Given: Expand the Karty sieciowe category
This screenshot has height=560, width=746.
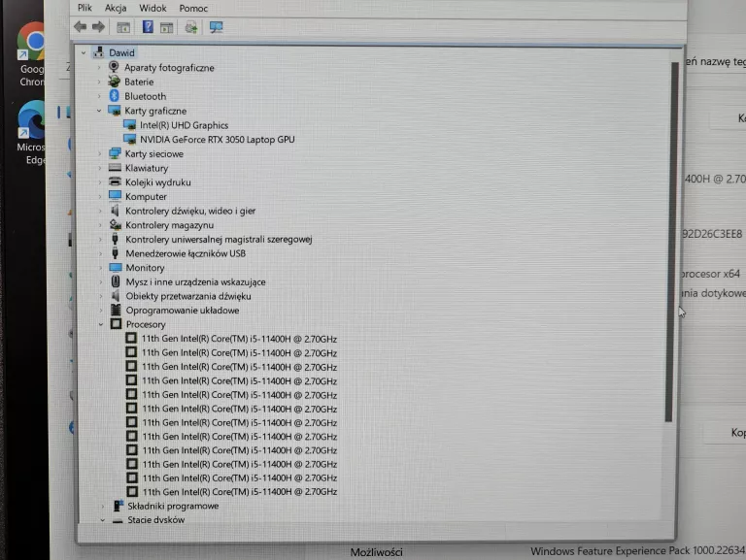Looking at the screenshot, I should (99, 153).
